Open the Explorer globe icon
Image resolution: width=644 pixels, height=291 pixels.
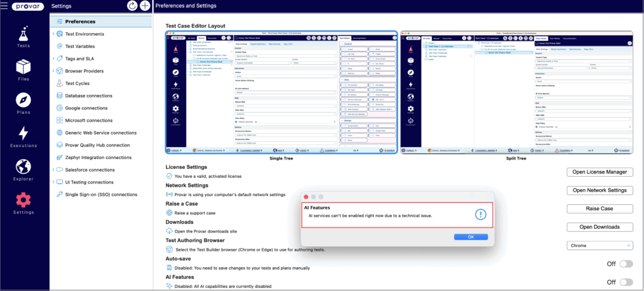pos(23,167)
